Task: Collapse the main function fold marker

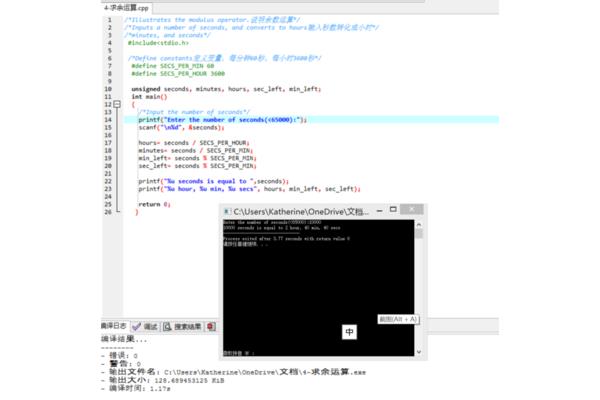Action: point(117,104)
